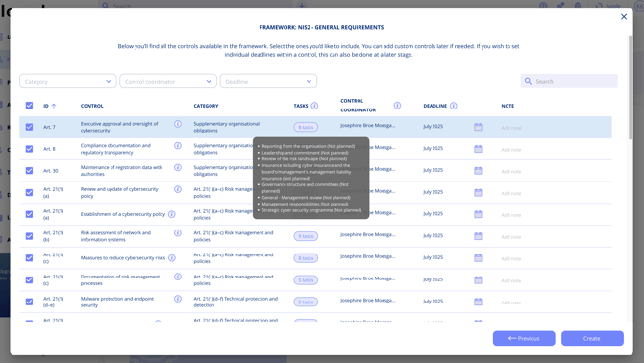Open the Deadline filter dropdown

(268, 82)
